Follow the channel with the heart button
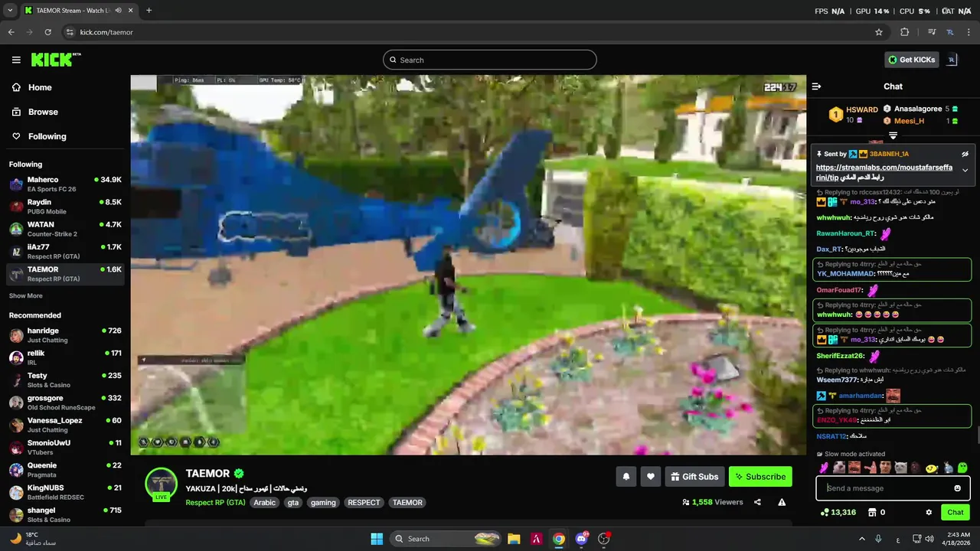This screenshot has height=551, width=980. (651, 477)
